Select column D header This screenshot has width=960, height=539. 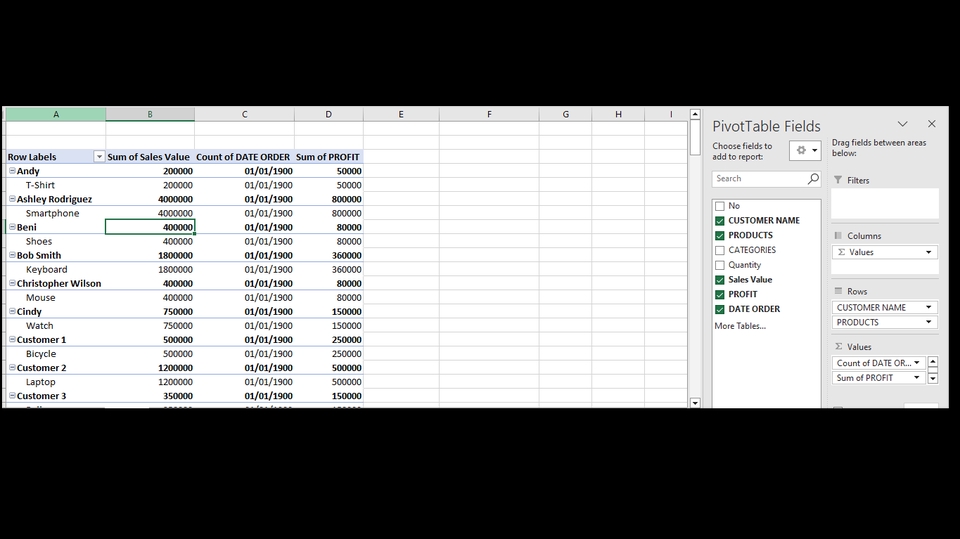click(x=329, y=114)
